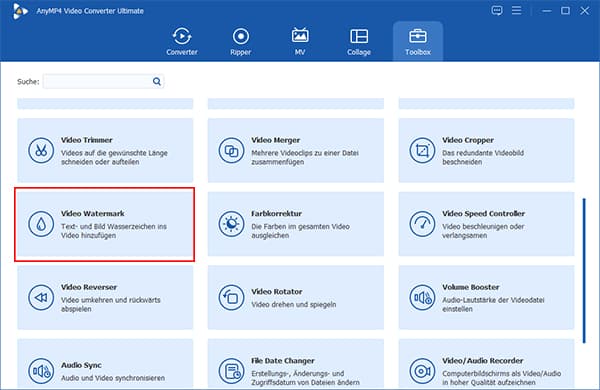Screen dimensions: 600x390
Task: Click the File Date Changer icon
Action: point(231,371)
